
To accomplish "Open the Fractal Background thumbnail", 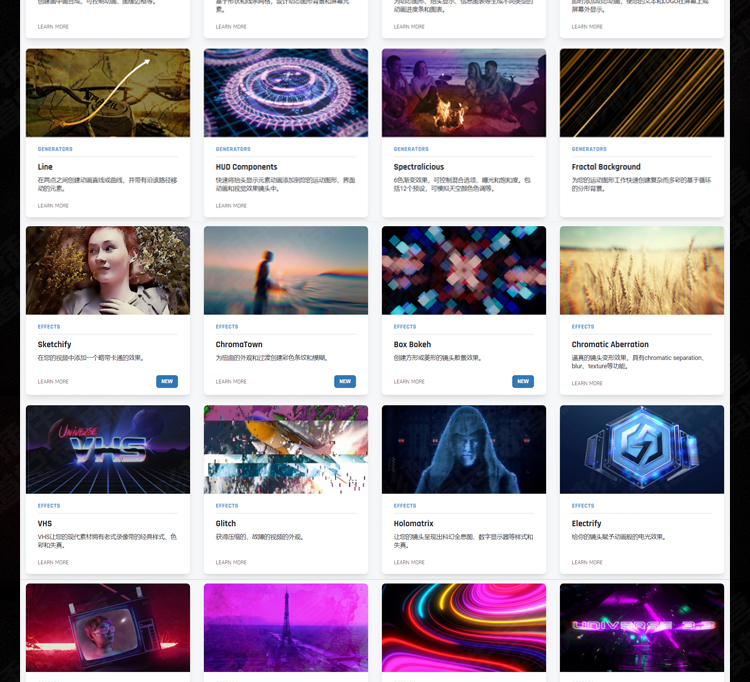I will point(642,93).
